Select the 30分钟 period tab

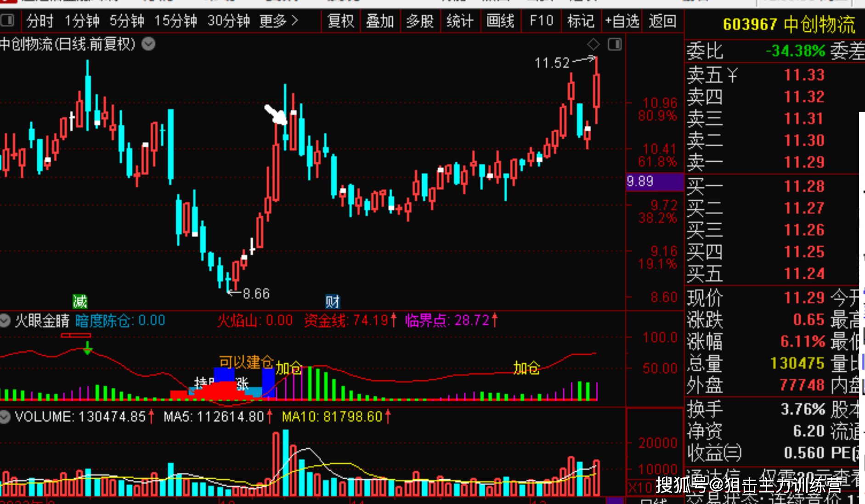pos(228,21)
